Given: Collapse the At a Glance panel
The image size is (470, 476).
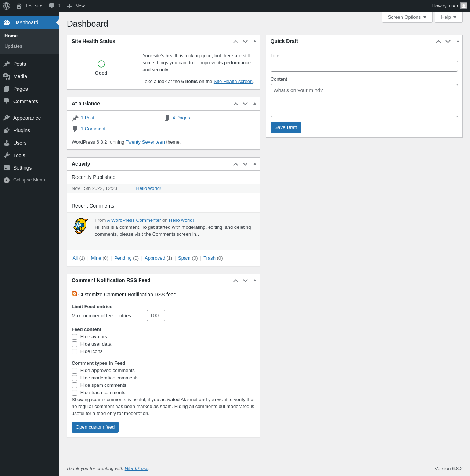Looking at the screenshot, I should click(255, 104).
